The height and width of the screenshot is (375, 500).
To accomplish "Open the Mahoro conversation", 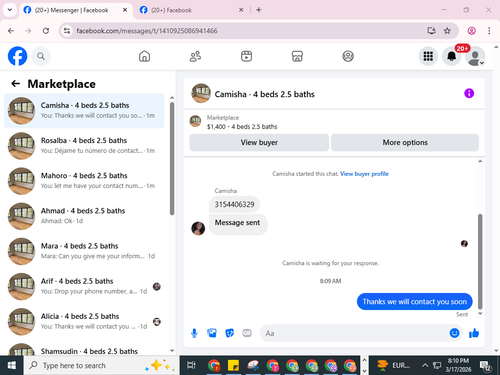I will point(84,181).
